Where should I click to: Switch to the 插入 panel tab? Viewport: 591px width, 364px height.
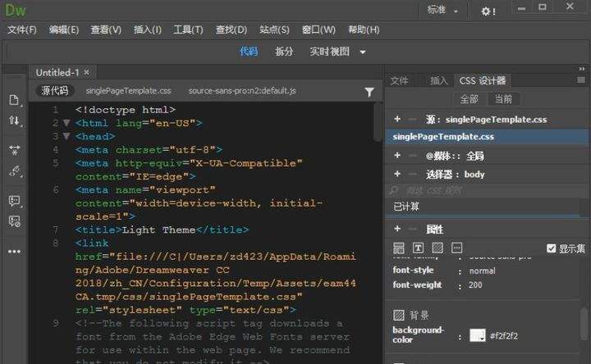(438, 80)
